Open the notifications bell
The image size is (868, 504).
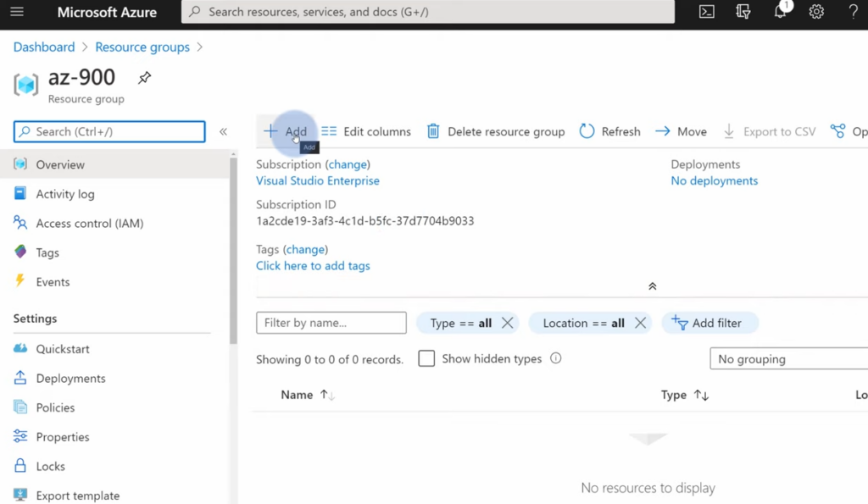coord(780,12)
